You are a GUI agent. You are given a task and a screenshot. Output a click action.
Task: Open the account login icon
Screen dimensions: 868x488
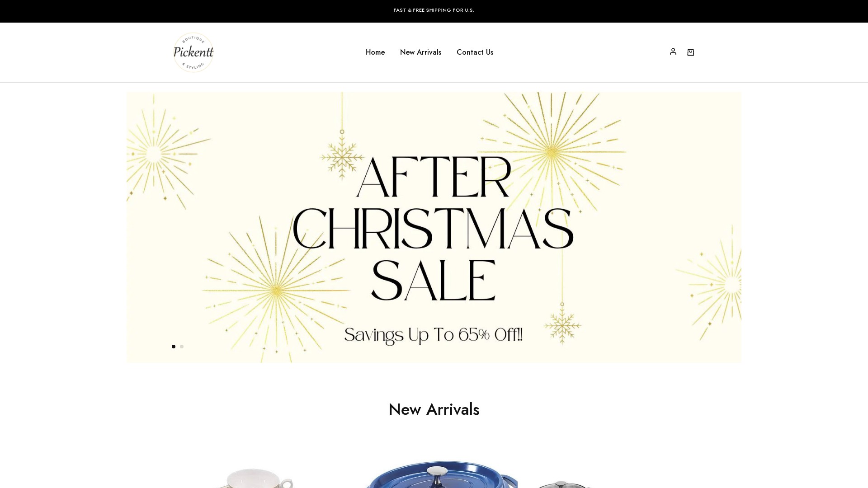[673, 52]
